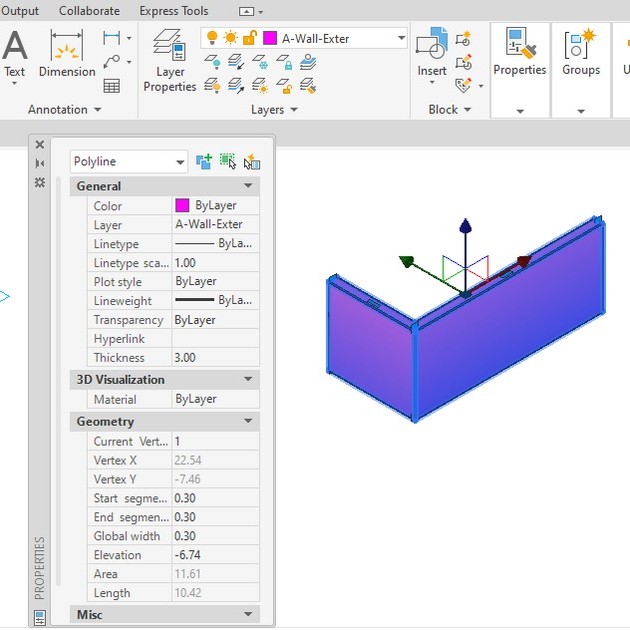This screenshot has height=630, width=630.
Task: Open Properties palette settings gear
Action: [x=39, y=182]
